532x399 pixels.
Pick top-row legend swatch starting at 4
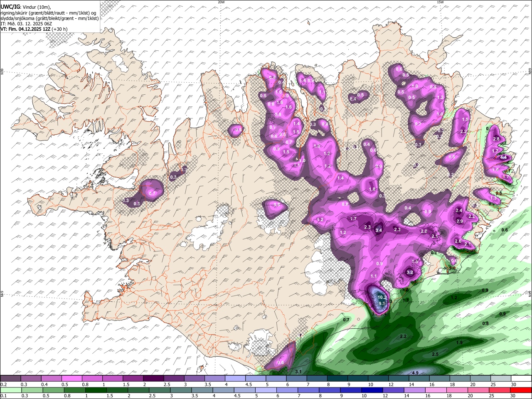coord(235,379)
